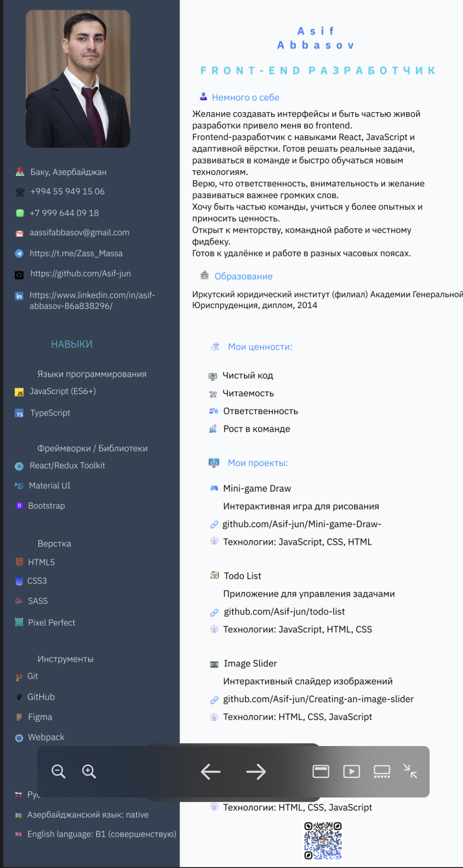463x868 pixels.
Task: Click the Ответственность value item
Action: click(261, 411)
